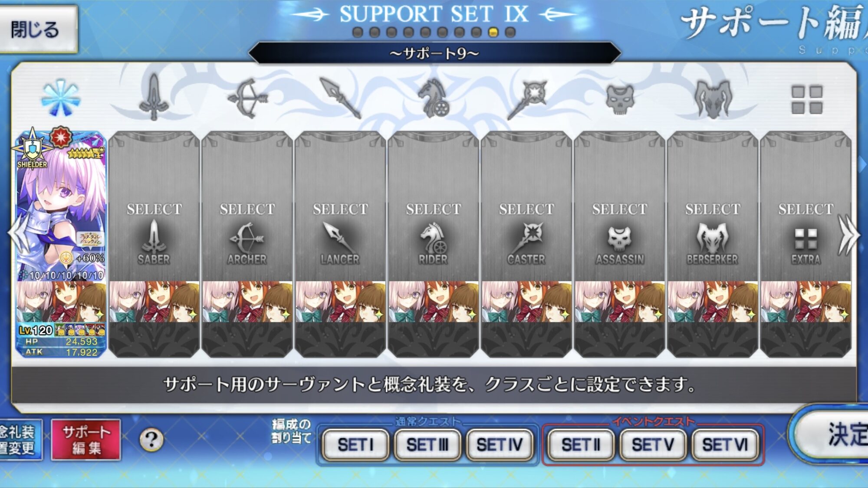The image size is (868, 488).
Task: Open the Shielder Mash servant card
Action: point(61,244)
